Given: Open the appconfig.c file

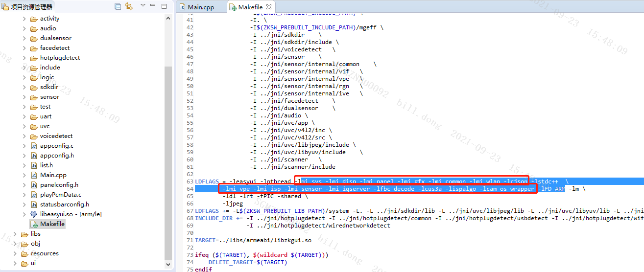Looking at the screenshot, I should click(56, 146).
